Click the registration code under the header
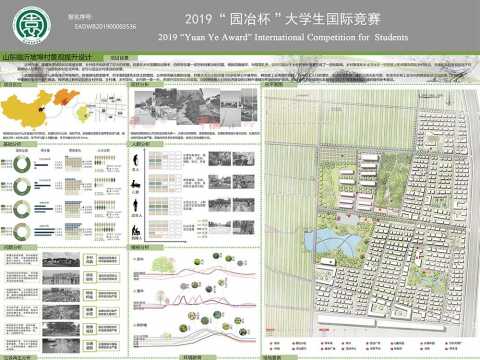480x360 pixels. coord(105,26)
